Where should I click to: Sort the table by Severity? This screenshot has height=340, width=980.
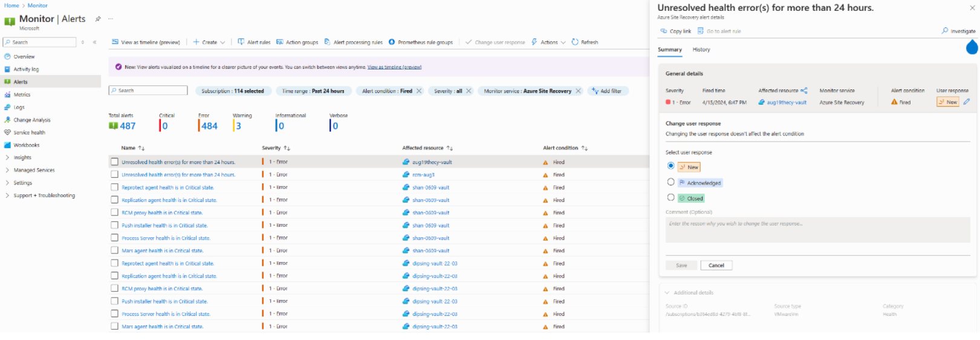pos(276,148)
